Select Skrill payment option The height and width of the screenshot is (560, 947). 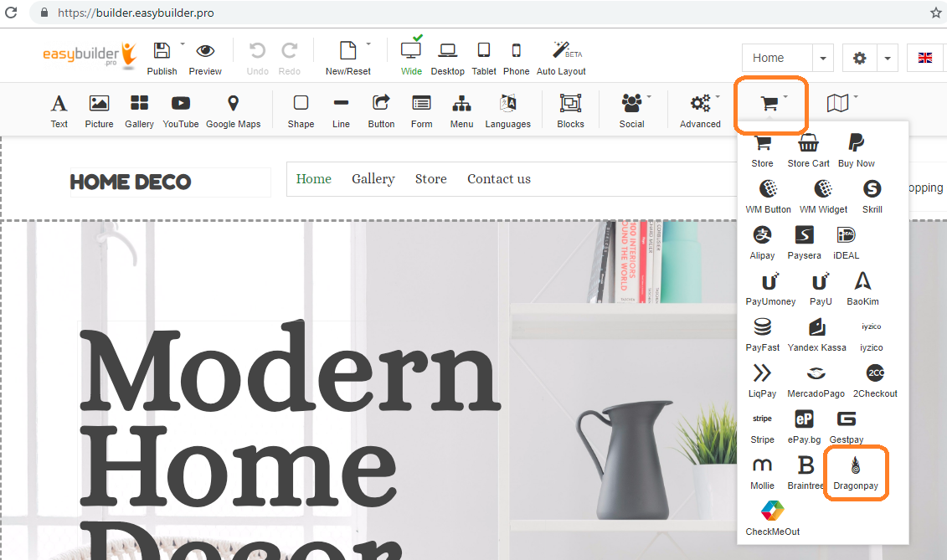[872, 197]
